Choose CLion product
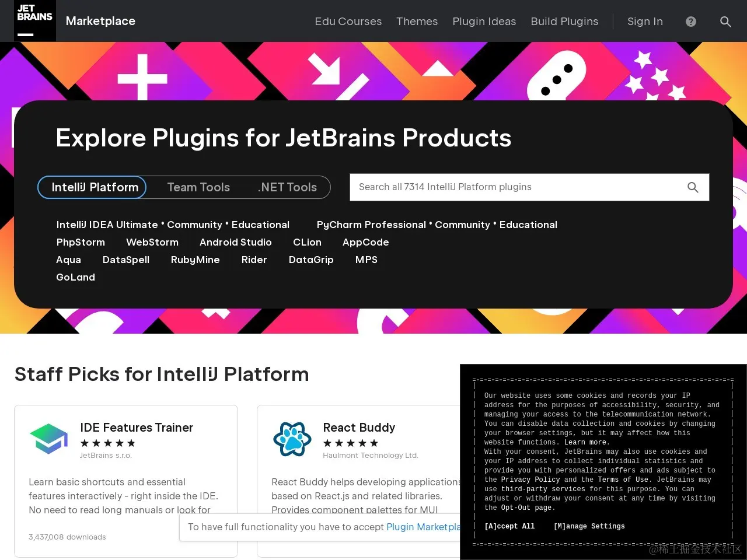 307,242
